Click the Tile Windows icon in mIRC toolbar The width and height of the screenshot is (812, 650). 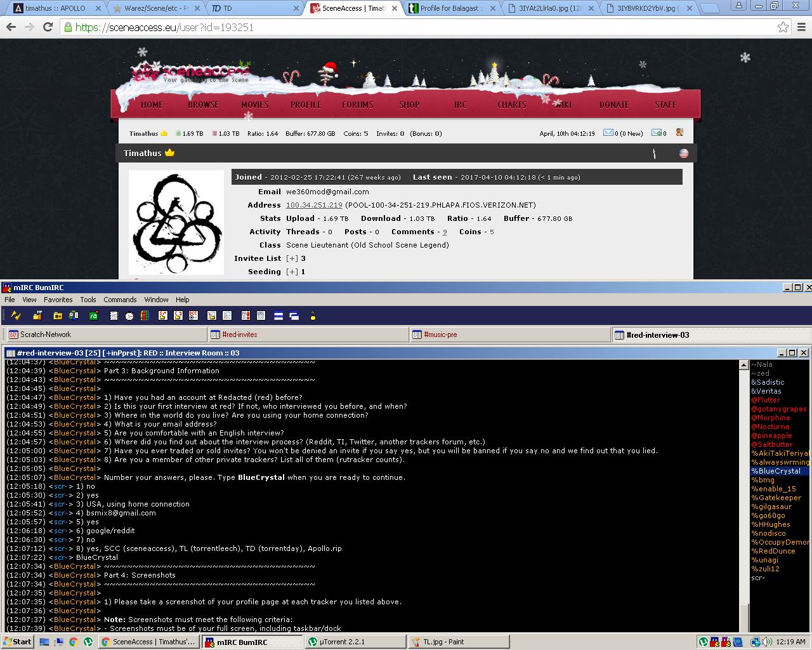(278, 315)
